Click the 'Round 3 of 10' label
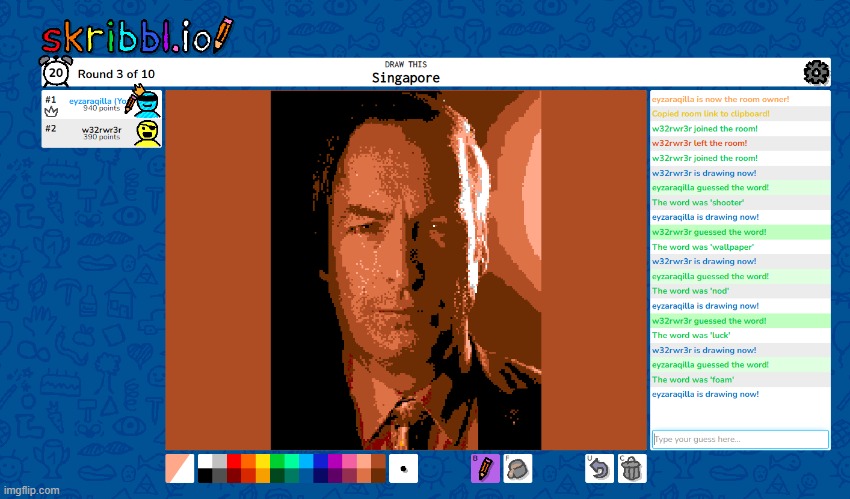The width and height of the screenshot is (850, 499). pos(116,74)
